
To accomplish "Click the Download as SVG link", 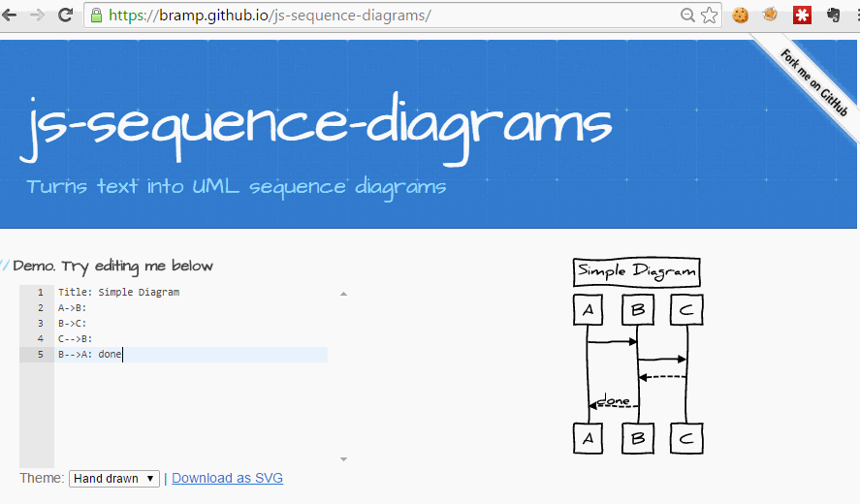I will pyautogui.click(x=228, y=478).
